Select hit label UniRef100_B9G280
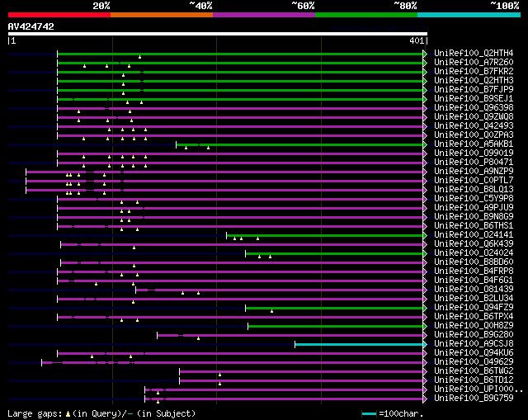 tap(474, 335)
